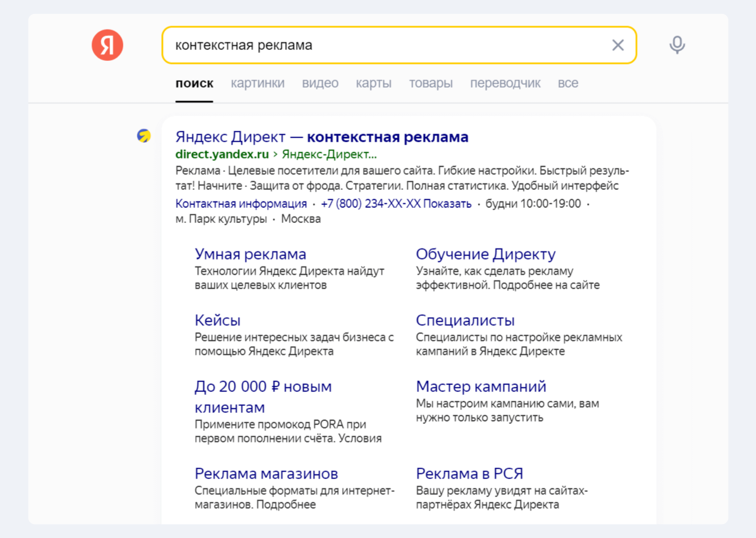The image size is (756, 538).
Task: Open the Мастер кампаний sitelink
Action: [x=481, y=387]
